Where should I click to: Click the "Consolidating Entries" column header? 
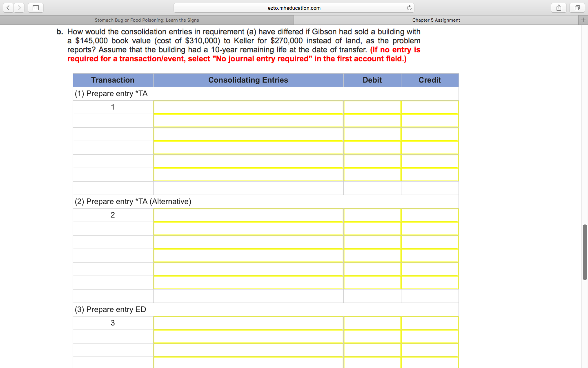click(x=248, y=80)
